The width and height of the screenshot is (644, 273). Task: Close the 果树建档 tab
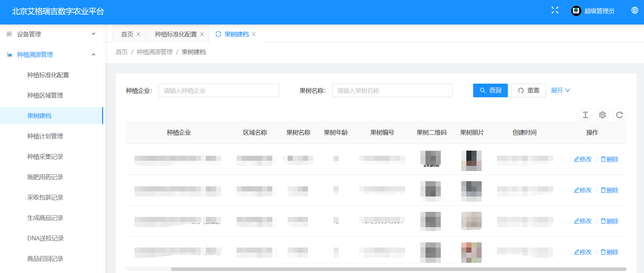click(254, 34)
